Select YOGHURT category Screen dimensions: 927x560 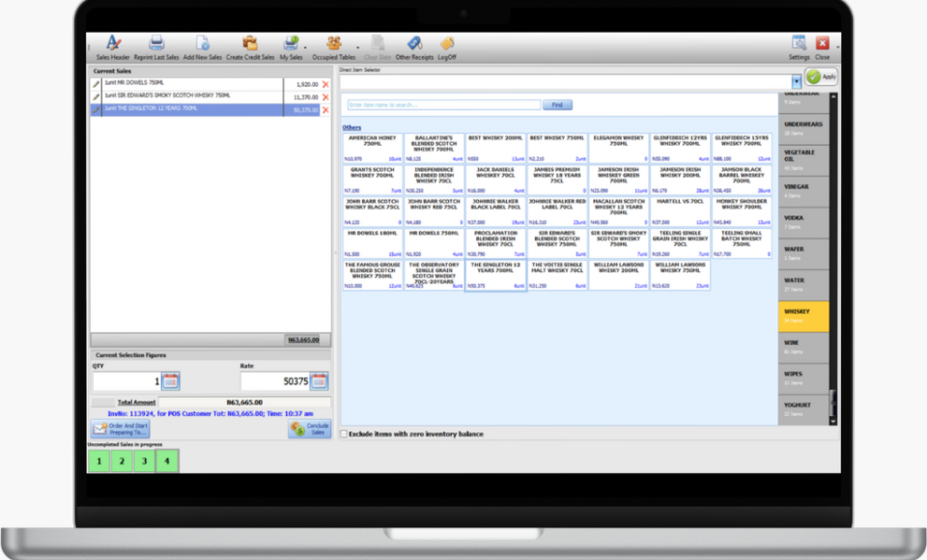pyautogui.click(x=803, y=409)
